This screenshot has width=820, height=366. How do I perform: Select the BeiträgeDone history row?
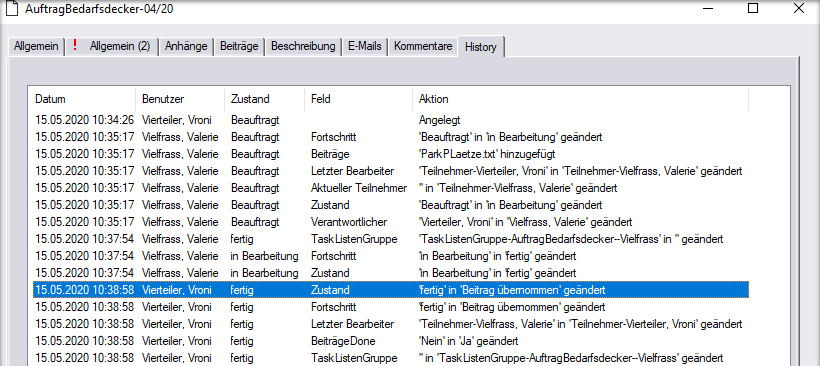pyautogui.click(x=391, y=341)
